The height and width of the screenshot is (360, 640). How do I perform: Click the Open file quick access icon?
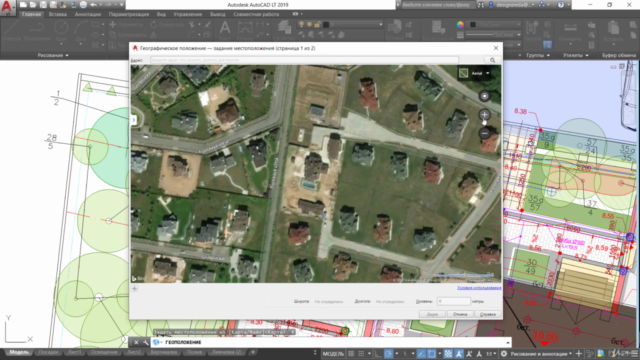(x=33, y=5)
